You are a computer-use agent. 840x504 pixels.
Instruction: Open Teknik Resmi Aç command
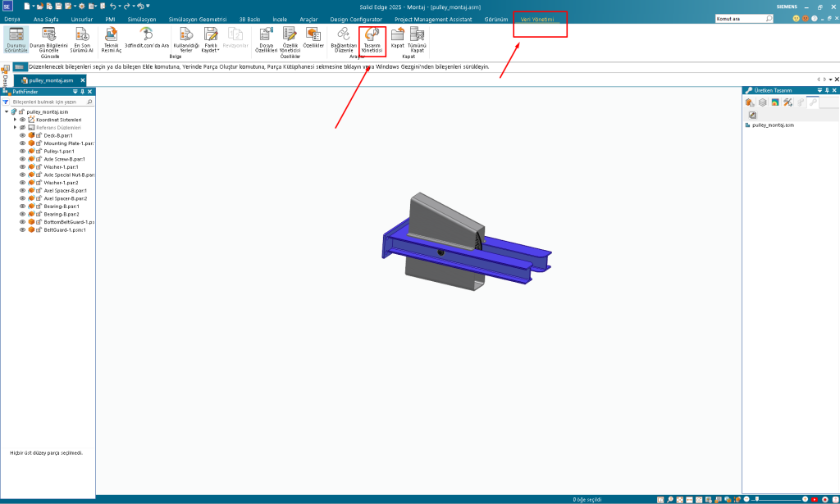pyautogui.click(x=112, y=39)
